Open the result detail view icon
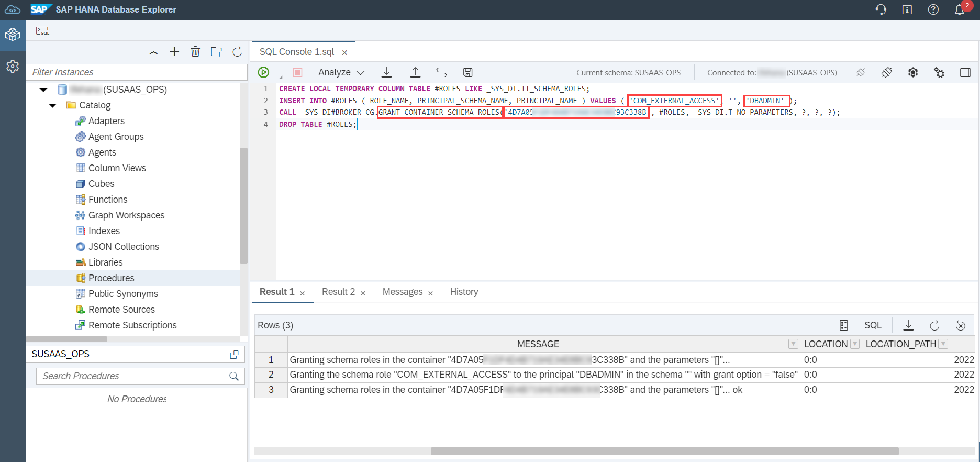This screenshot has width=980, height=462. [843, 325]
